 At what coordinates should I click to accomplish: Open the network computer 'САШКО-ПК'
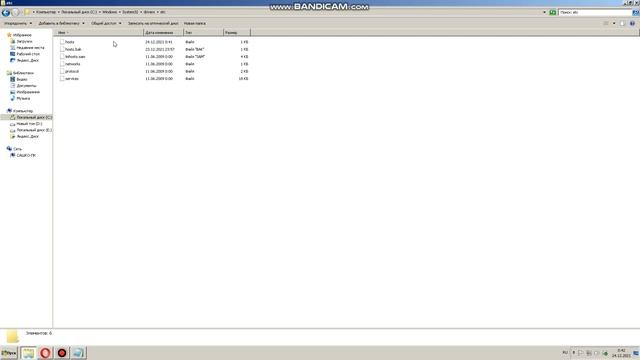pos(26,156)
